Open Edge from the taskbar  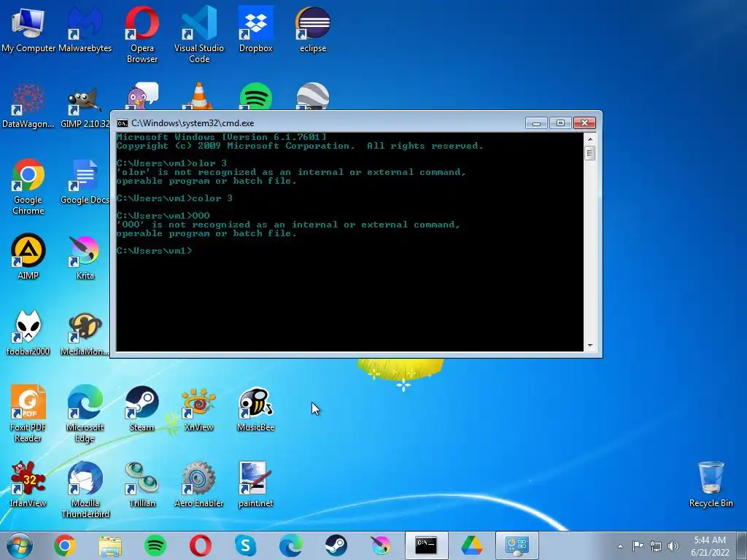(290, 545)
